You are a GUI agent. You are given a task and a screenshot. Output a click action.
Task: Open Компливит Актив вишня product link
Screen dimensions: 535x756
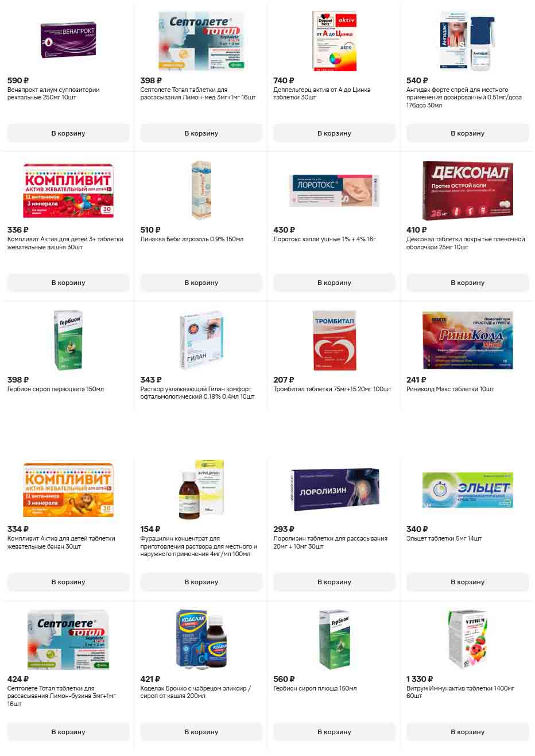click(65, 243)
